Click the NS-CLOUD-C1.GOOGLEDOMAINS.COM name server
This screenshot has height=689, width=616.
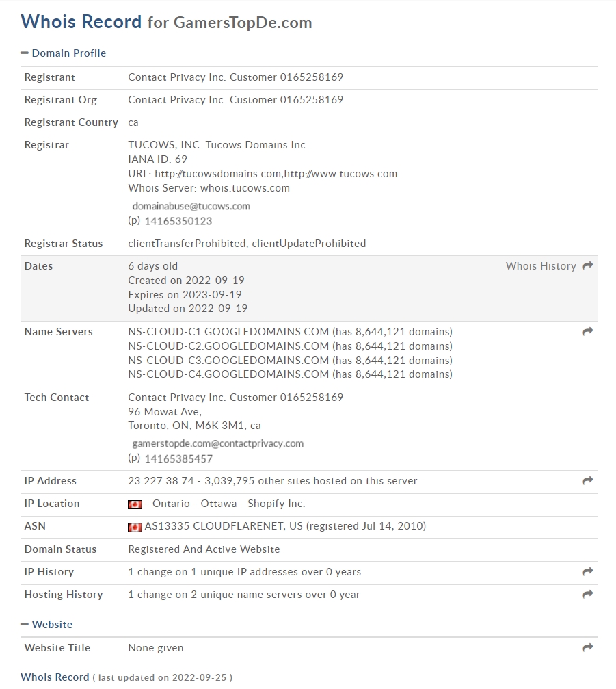(x=228, y=332)
